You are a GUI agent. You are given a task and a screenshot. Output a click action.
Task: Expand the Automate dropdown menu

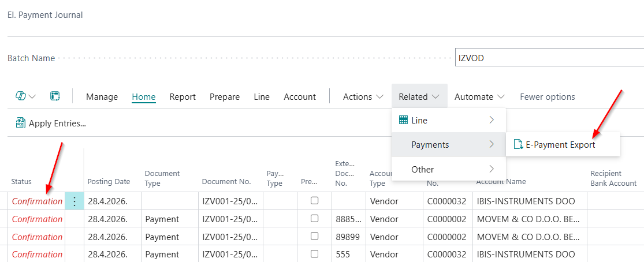479,97
